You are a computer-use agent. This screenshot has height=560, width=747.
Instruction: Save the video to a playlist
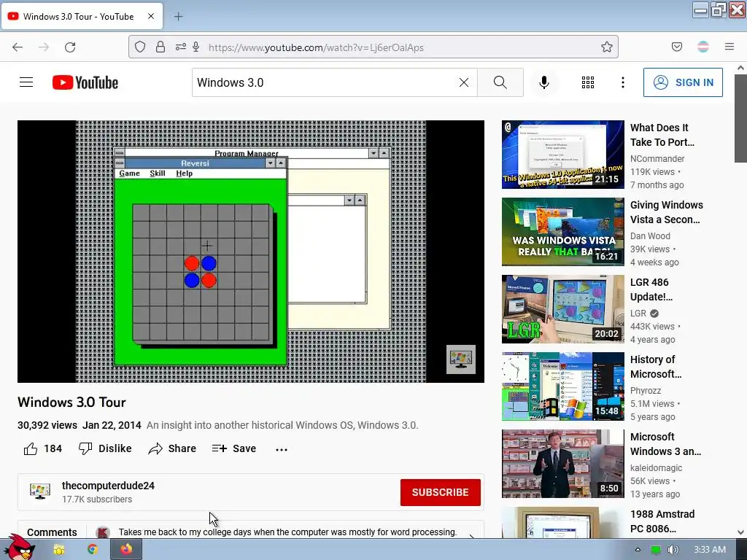(234, 448)
